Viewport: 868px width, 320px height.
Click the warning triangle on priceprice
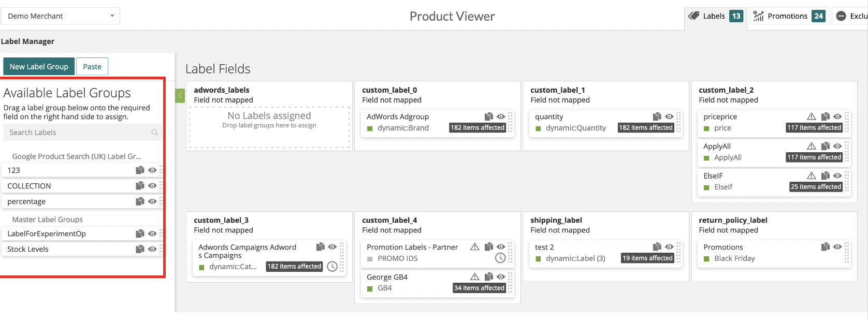coord(812,117)
